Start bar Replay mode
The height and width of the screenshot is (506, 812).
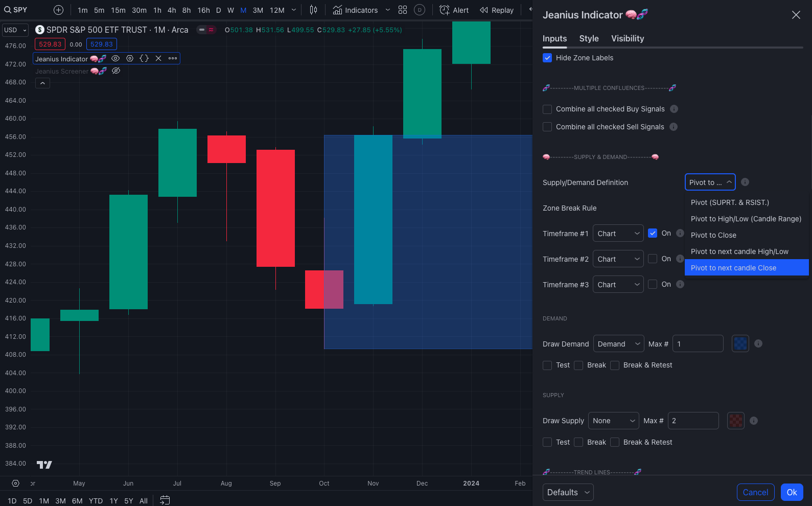click(x=497, y=10)
